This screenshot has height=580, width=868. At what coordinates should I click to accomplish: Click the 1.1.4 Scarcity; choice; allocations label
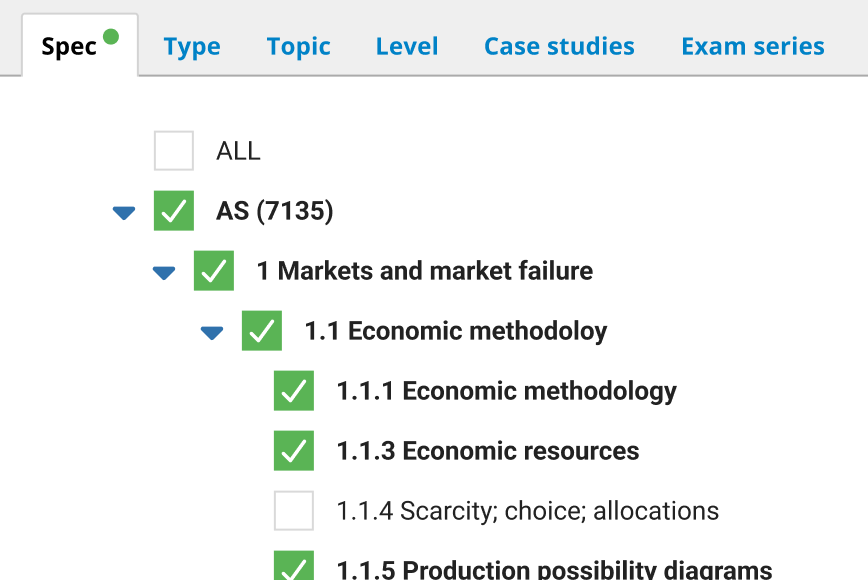(528, 511)
